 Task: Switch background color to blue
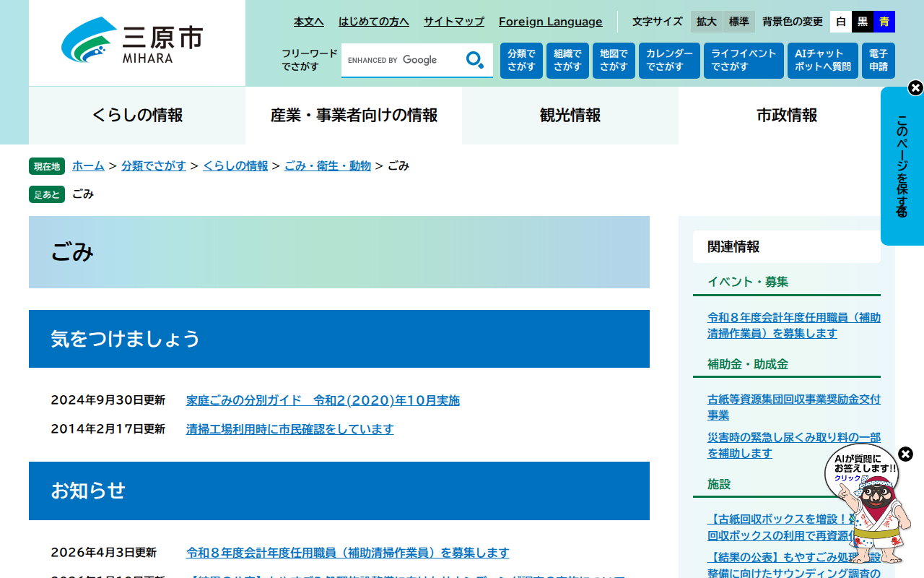click(x=884, y=22)
